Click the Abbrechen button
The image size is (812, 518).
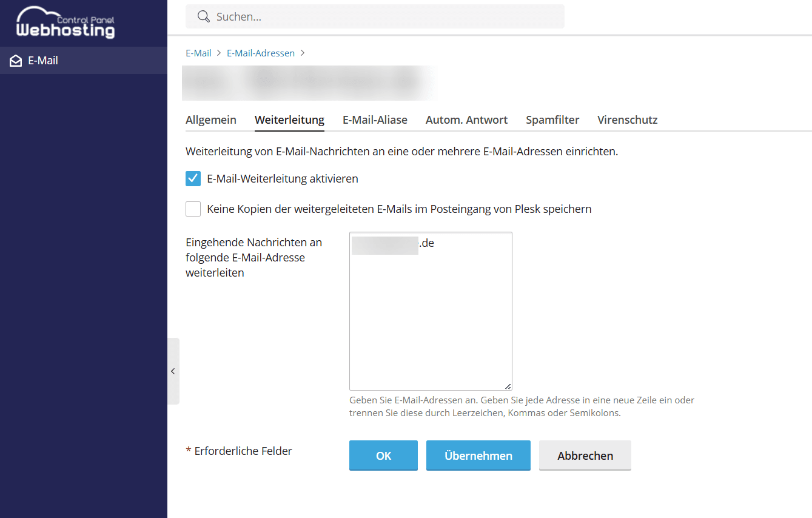pos(585,456)
